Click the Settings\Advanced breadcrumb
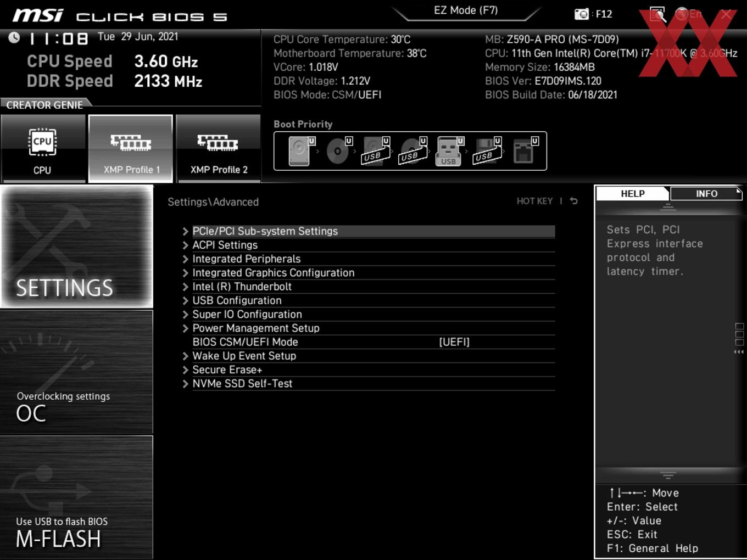The image size is (747, 560). 213,202
